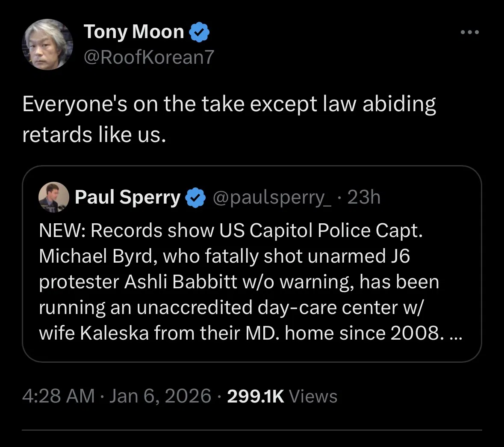
Task: Click the 4:28 AM post time
Action: 58,396
